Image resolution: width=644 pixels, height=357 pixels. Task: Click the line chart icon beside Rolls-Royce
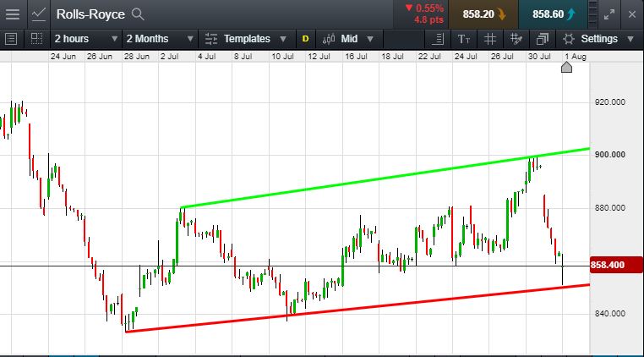[x=39, y=14]
